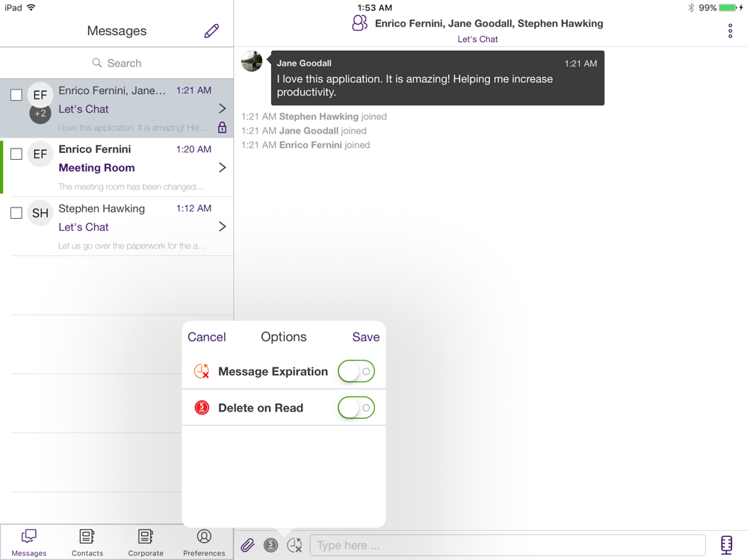
Task: Tap the paperwork message preview text
Action: [x=132, y=246]
